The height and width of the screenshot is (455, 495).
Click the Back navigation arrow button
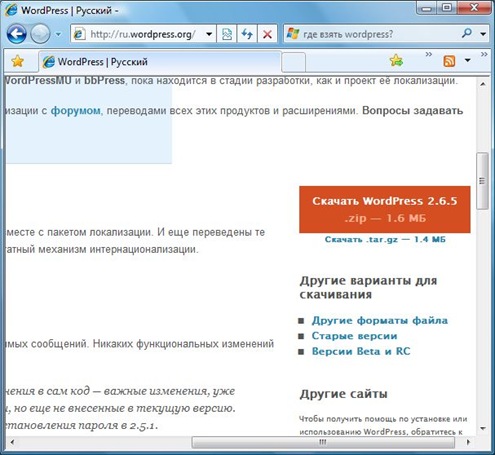[17, 34]
